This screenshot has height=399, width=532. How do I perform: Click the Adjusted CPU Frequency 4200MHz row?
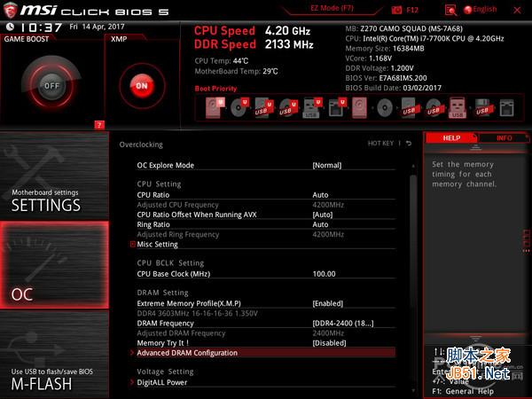pyautogui.click(x=266, y=205)
